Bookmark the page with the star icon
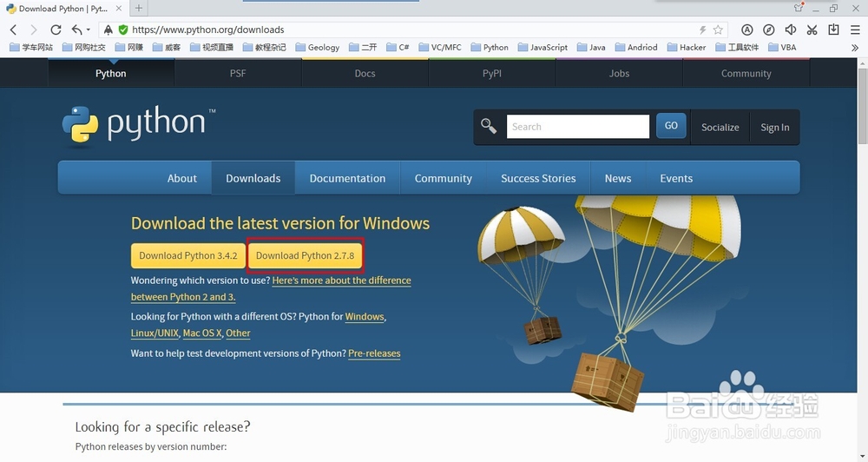Viewport: 868px width, 462px height. tap(718, 30)
